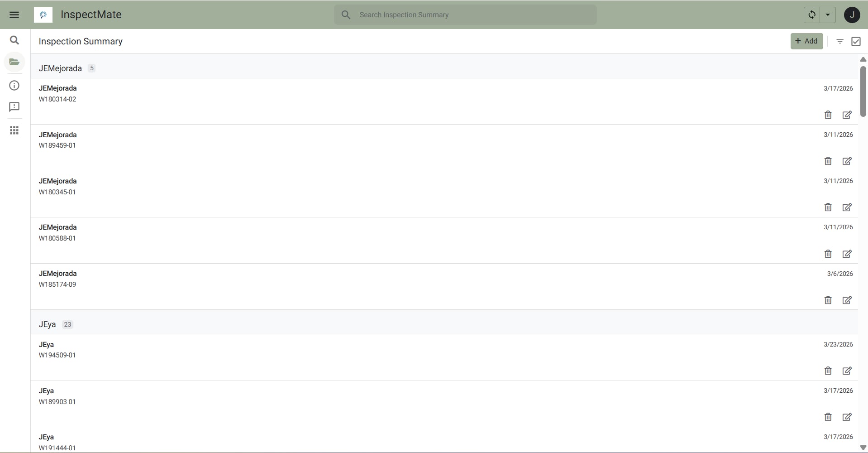
Task: Open the filter options icon
Action: click(840, 41)
